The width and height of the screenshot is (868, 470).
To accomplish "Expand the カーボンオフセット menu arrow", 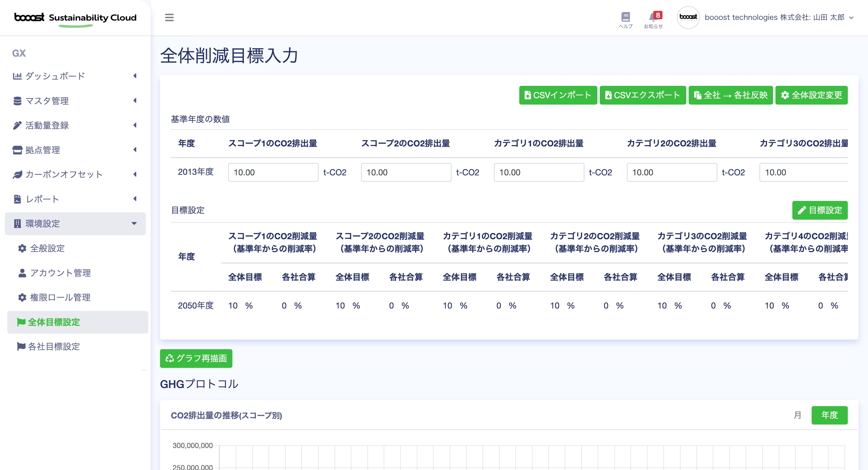I will point(135,174).
